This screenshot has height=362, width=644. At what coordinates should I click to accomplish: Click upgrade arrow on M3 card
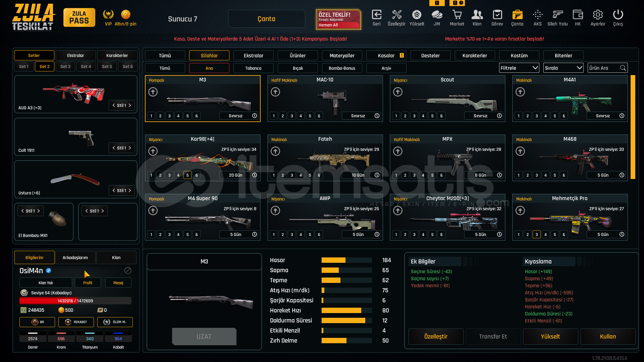click(153, 92)
